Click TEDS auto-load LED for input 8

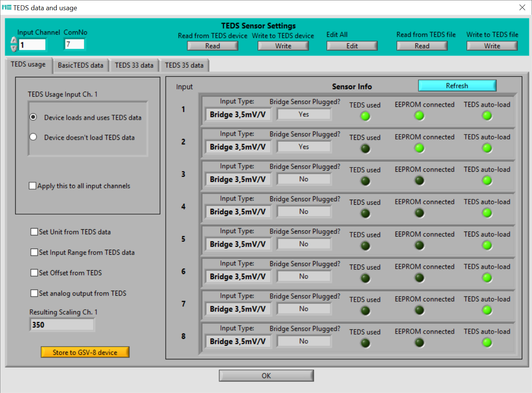point(487,343)
